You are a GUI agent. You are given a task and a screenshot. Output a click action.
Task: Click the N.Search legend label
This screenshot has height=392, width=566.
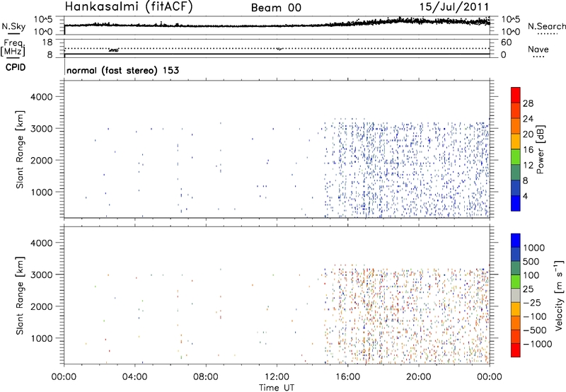tap(546, 26)
